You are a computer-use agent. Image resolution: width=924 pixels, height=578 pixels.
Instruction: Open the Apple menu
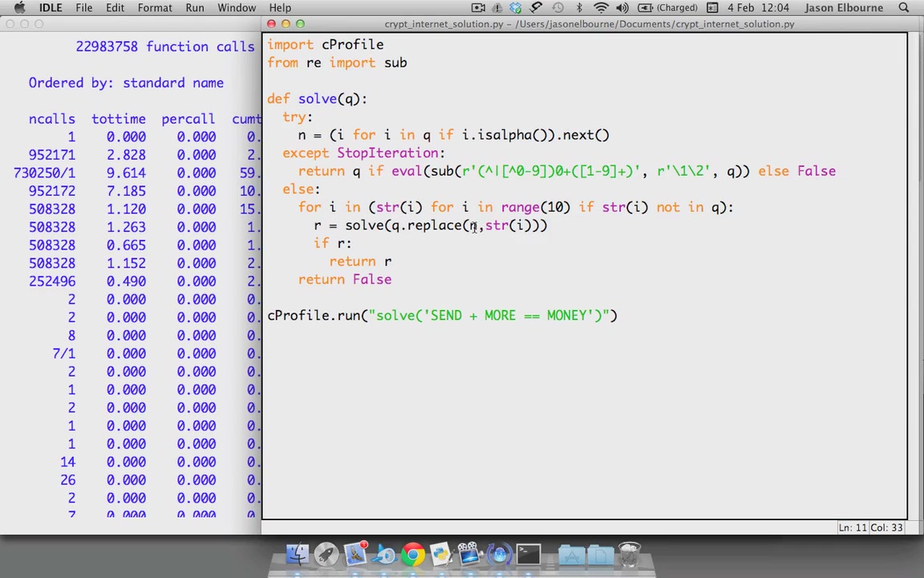pyautogui.click(x=19, y=8)
